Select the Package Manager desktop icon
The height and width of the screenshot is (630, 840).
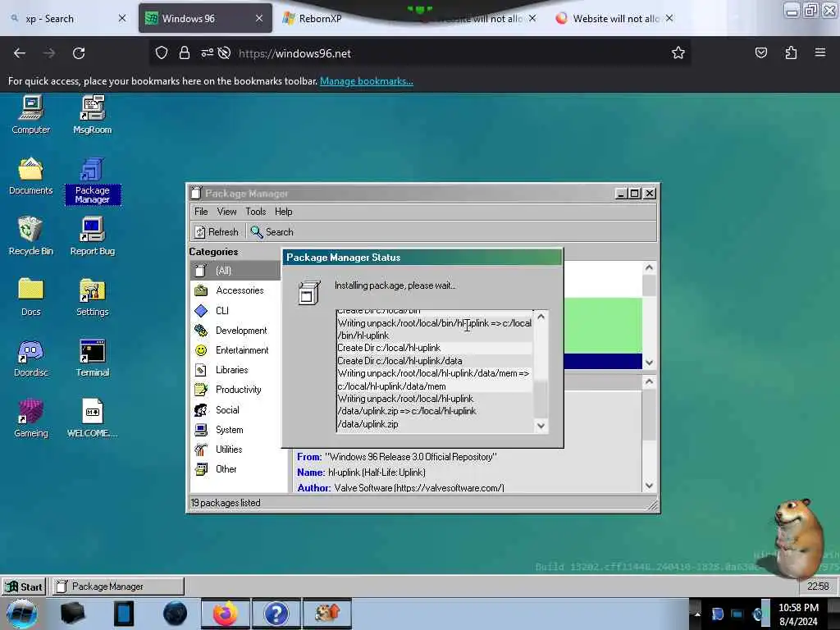[x=92, y=180]
